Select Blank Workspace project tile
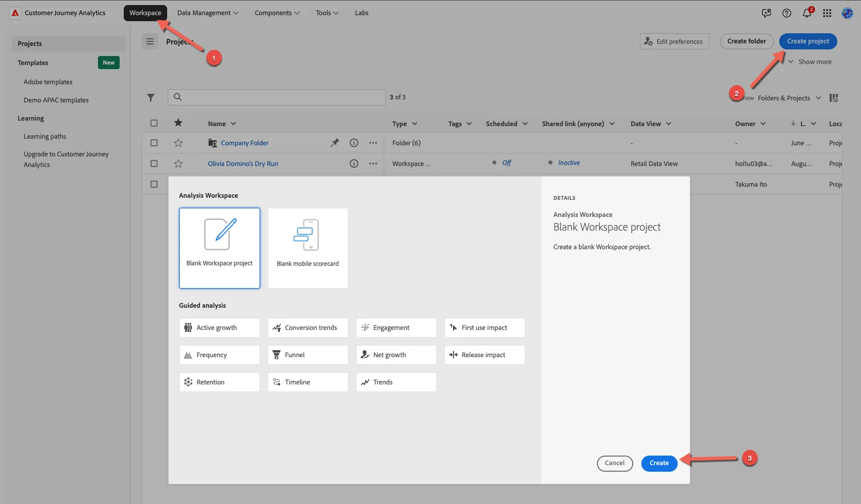Image resolution: width=861 pixels, height=504 pixels. (x=220, y=248)
